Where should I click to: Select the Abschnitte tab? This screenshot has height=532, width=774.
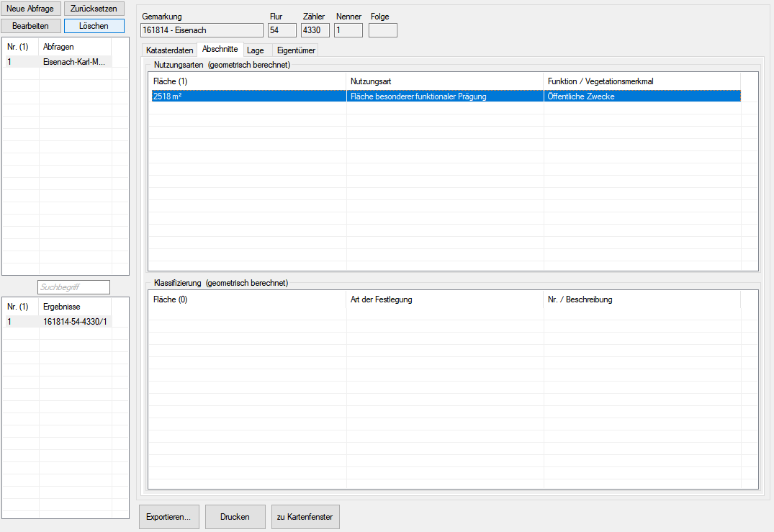pos(220,50)
